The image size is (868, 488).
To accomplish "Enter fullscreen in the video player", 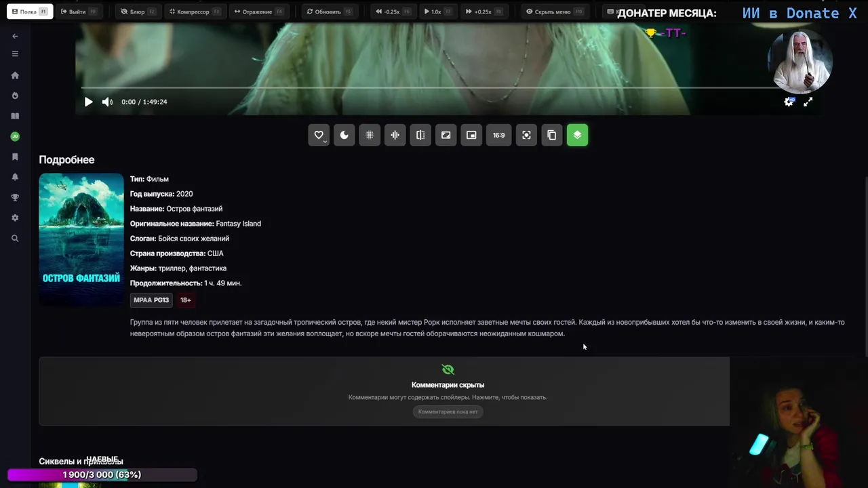I will coord(808,102).
